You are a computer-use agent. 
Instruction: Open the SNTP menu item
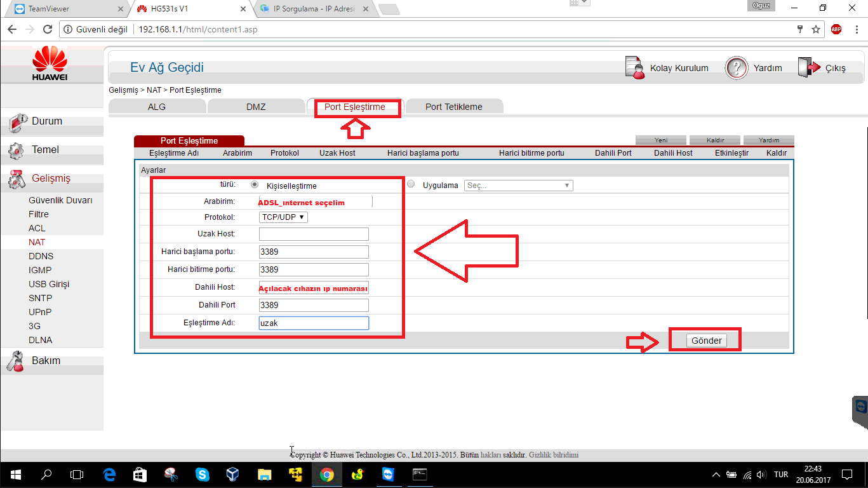point(41,298)
